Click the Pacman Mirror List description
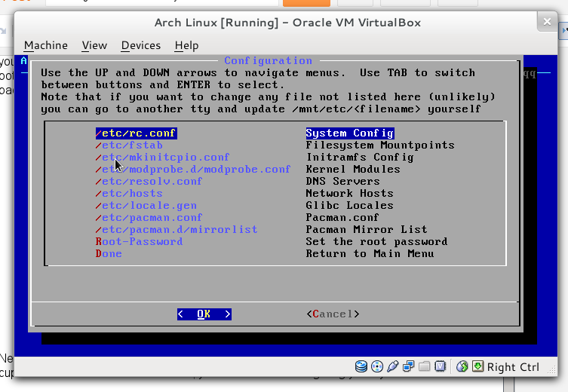The image size is (568, 392). point(367,229)
